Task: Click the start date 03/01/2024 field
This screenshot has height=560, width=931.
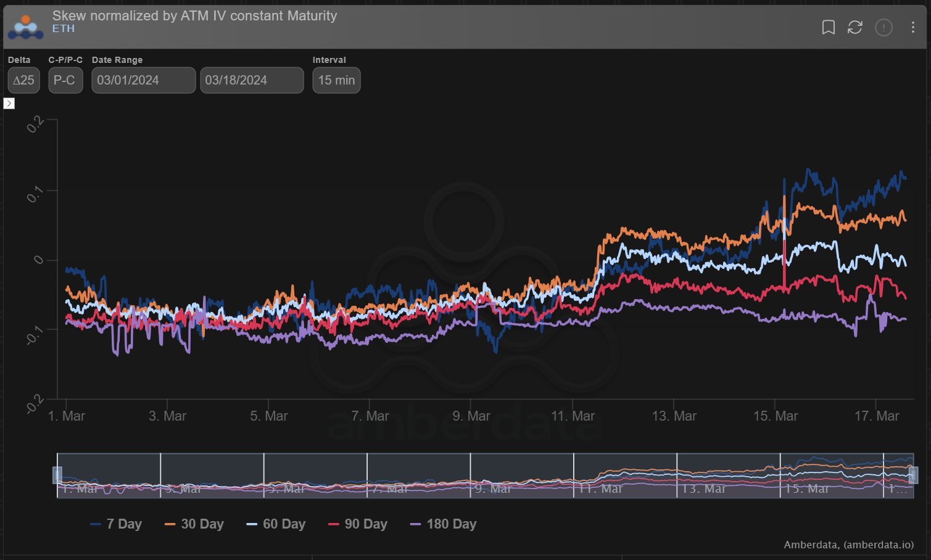Action: pyautogui.click(x=143, y=80)
